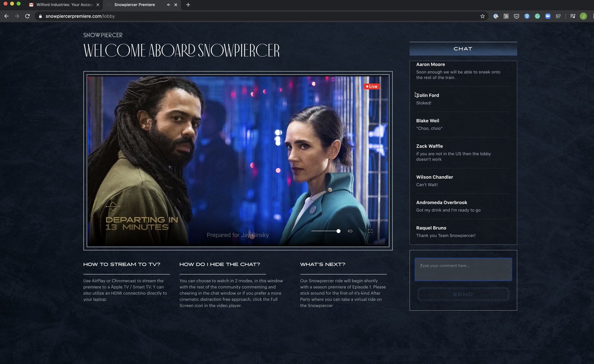Click the browser forward arrow
594x364 pixels.
17,16
